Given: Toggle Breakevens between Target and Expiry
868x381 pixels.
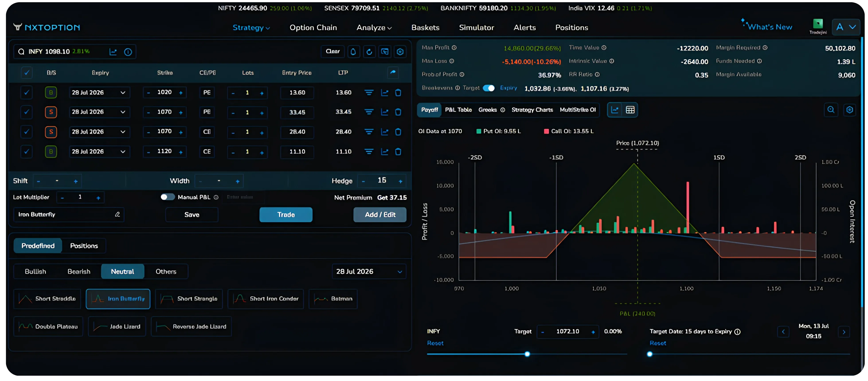Looking at the screenshot, I should [x=489, y=88].
